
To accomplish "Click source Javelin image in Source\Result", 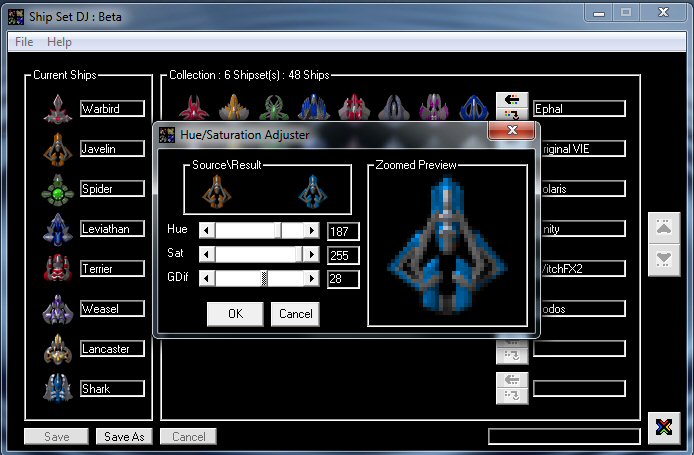I will tap(216, 192).
